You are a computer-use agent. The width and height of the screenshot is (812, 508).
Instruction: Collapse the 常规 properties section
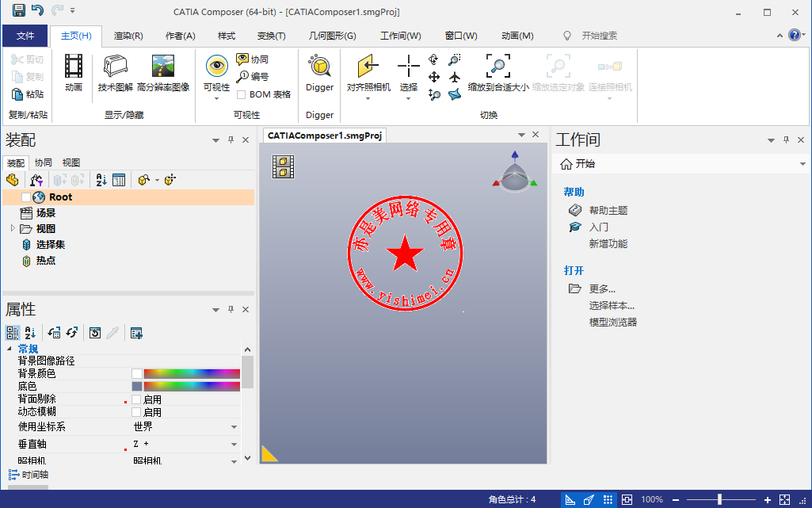coord(10,349)
